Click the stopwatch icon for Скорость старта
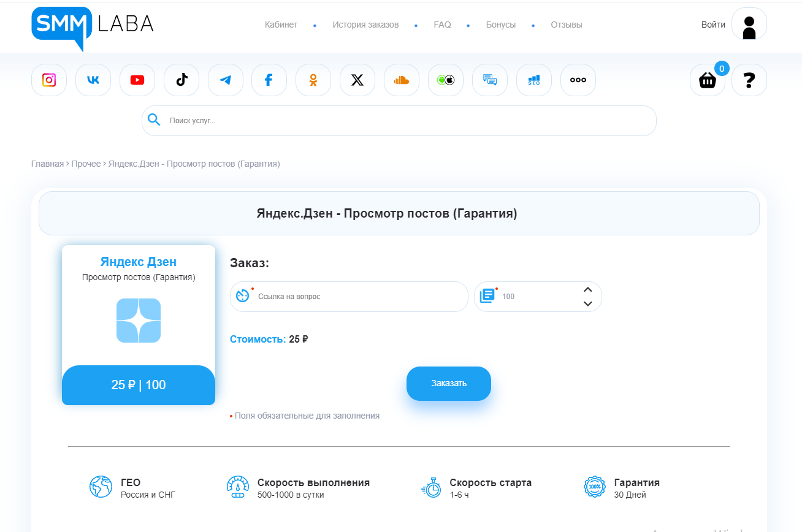Viewport: 802px width, 532px height. [x=432, y=487]
